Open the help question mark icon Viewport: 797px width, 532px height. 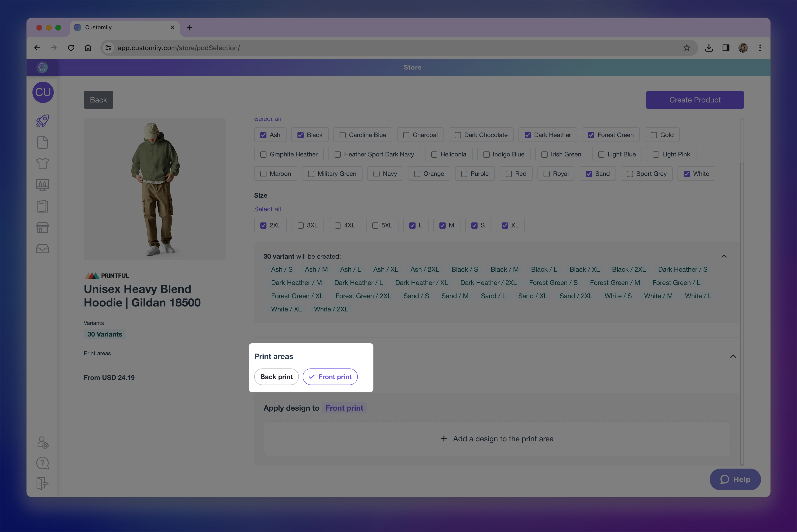click(42, 463)
